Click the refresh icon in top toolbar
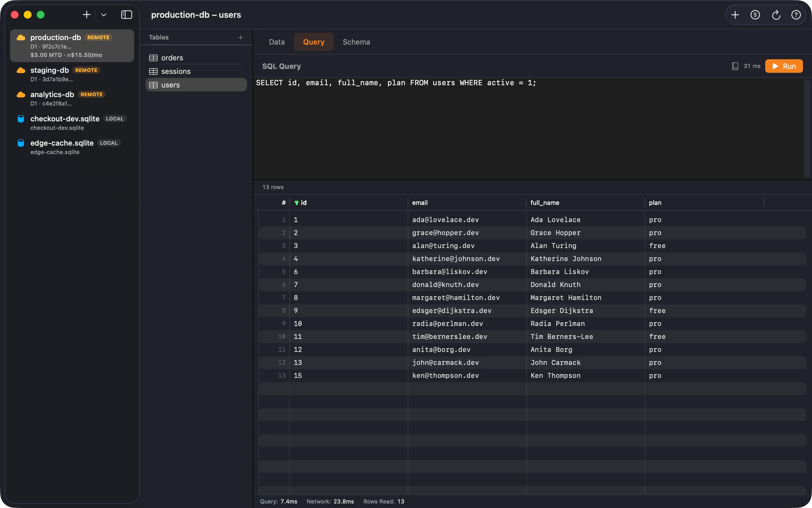Screen dimensions: 812x508 point(776,15)
